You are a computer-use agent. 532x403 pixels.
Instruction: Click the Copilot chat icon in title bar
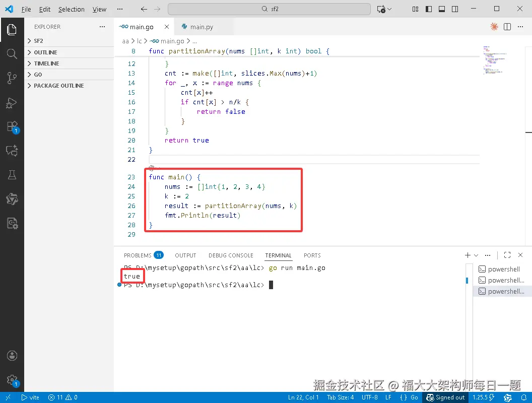(381, 9)
